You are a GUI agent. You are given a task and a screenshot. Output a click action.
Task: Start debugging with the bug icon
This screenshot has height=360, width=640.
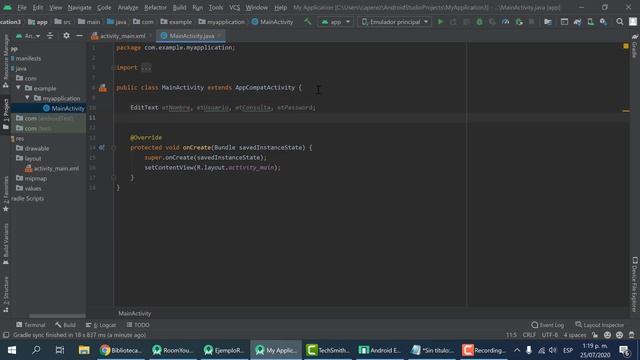coord(480,22)
